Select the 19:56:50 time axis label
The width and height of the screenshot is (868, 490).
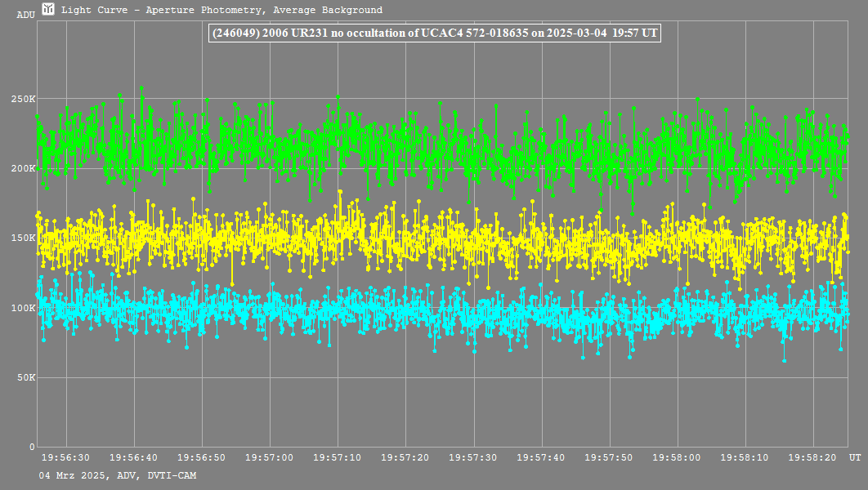[x=201, y=458]
